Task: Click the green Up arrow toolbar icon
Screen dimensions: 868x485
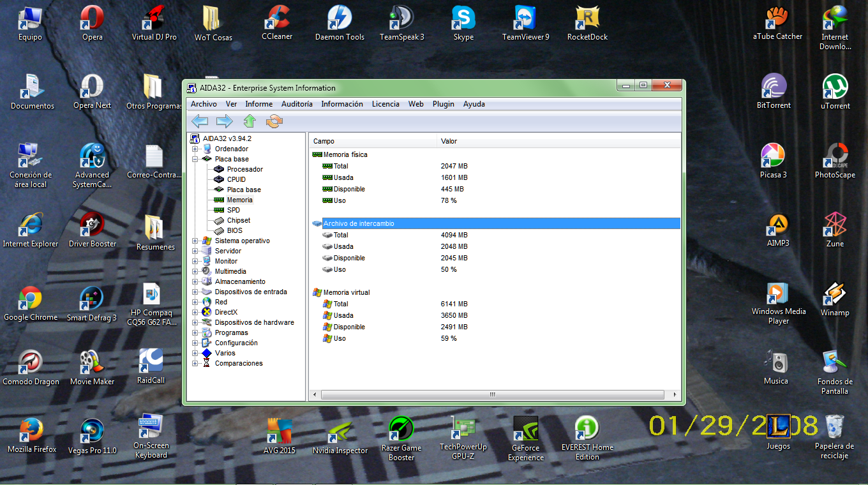Action: tap(250, 121)
